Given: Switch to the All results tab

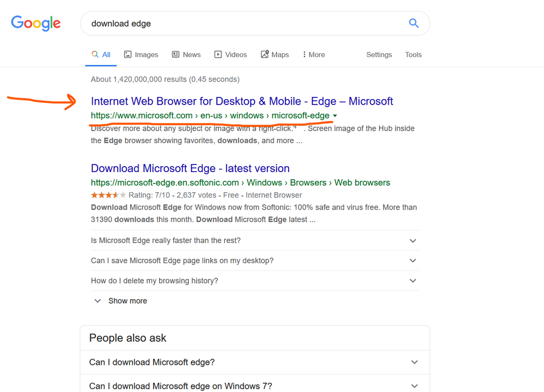Looking at the screenshot, I should click(101, 54).
